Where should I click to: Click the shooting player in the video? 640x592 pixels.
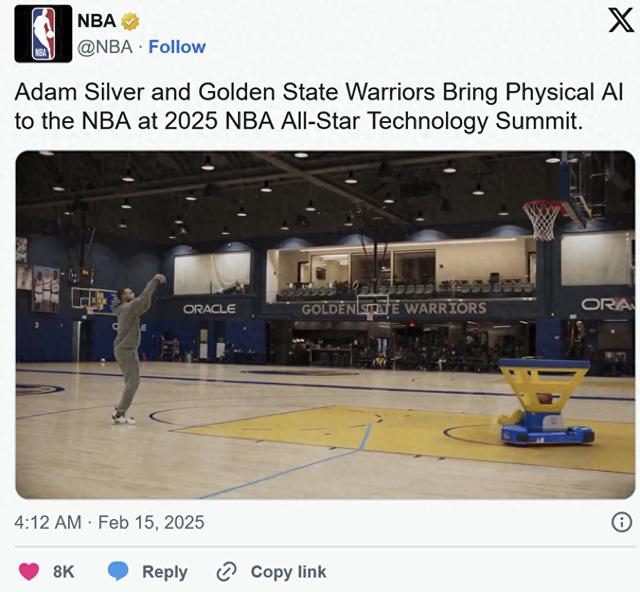pos(131,345)
